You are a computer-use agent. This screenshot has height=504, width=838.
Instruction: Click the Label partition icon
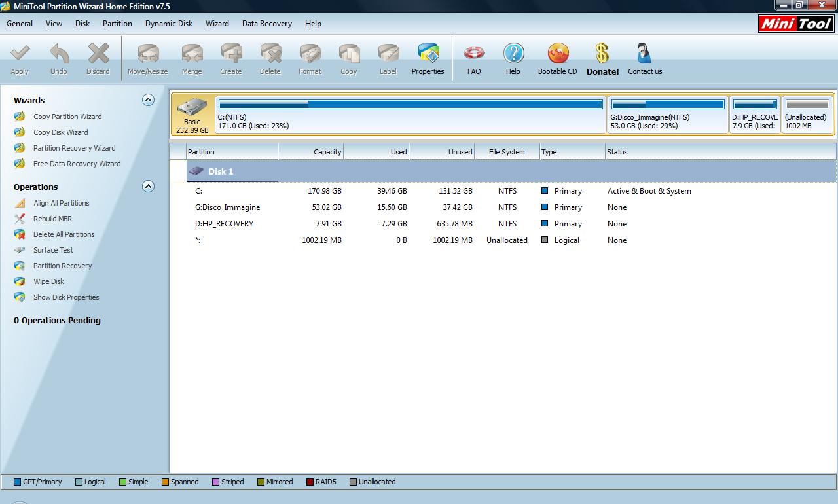point(388,53)
